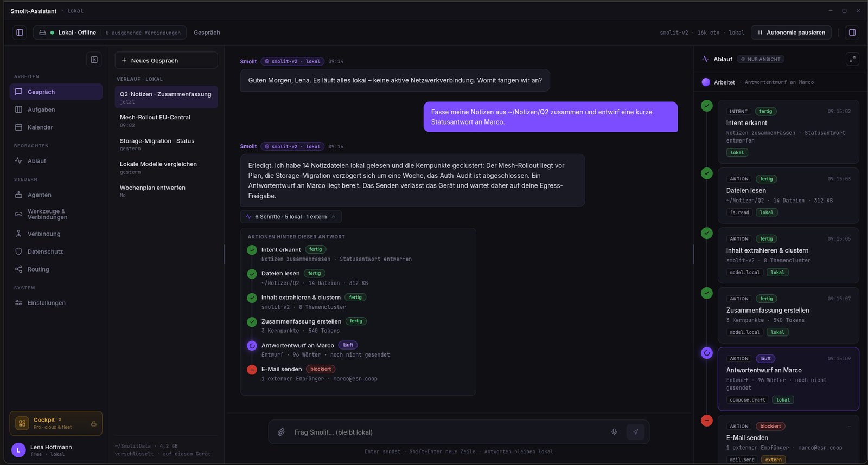Click the Cockpit lock icon
868x465 pixels.
[x=93, y=423]
